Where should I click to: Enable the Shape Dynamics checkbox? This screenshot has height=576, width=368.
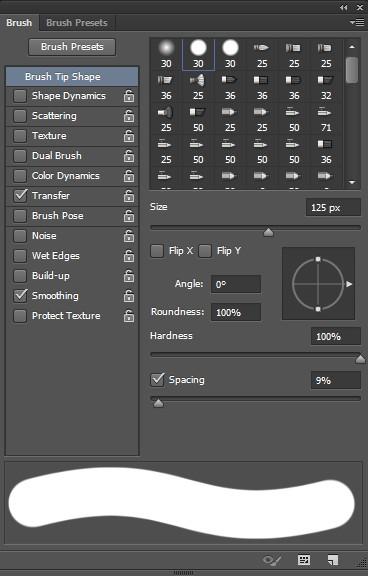pyautogui.click(x=20, y=96)
